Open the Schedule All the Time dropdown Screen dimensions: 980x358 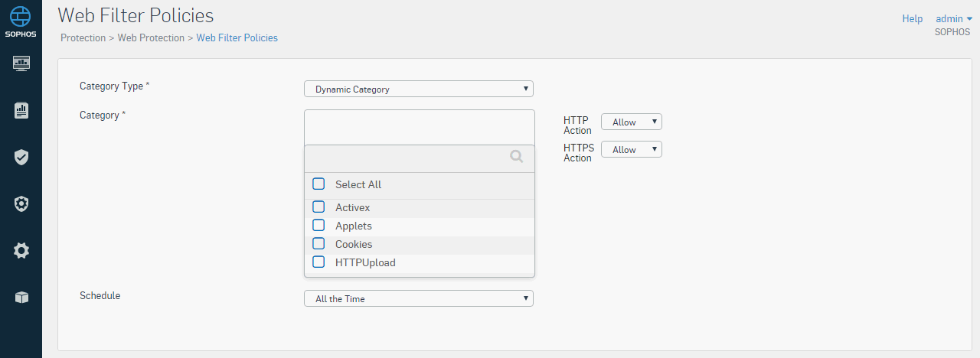[419, 298]
